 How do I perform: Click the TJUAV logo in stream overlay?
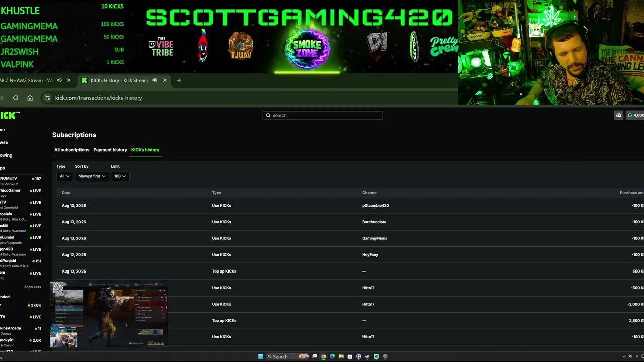tap(240, 47)
